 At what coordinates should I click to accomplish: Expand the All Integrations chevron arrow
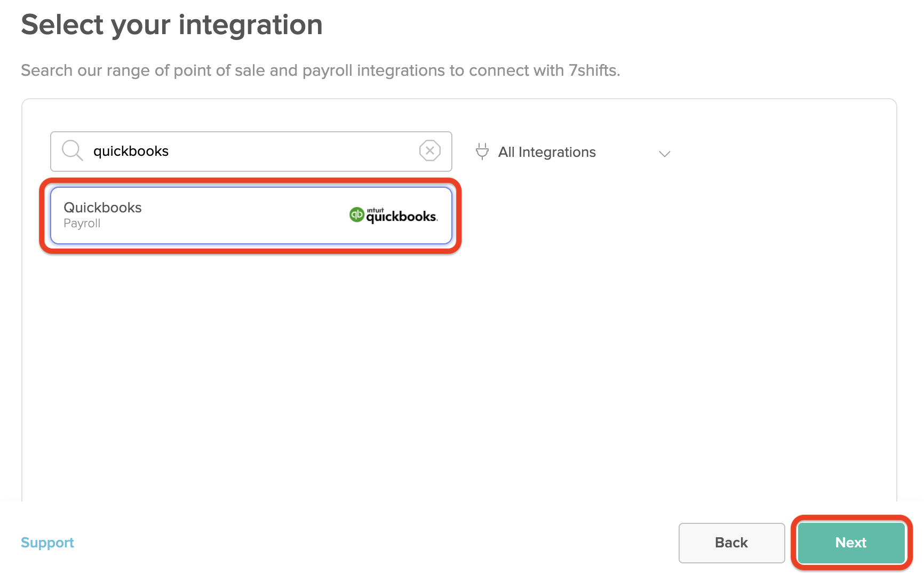tap(664, 154)
